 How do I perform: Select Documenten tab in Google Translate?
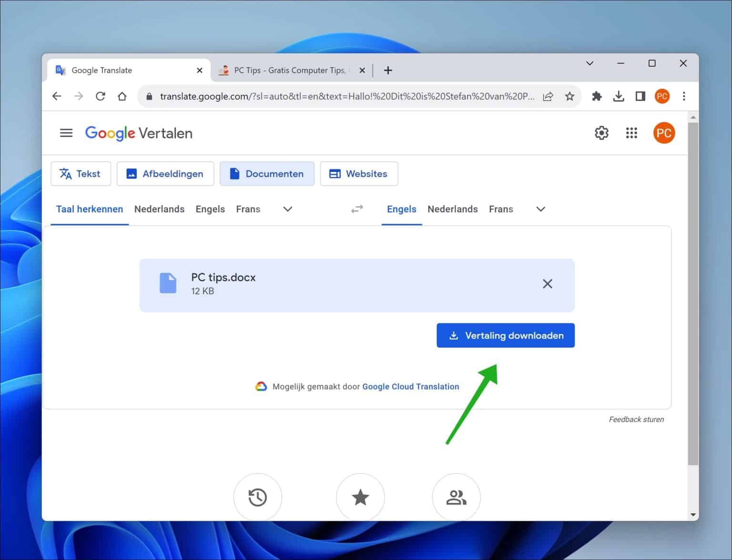point(267,173)
